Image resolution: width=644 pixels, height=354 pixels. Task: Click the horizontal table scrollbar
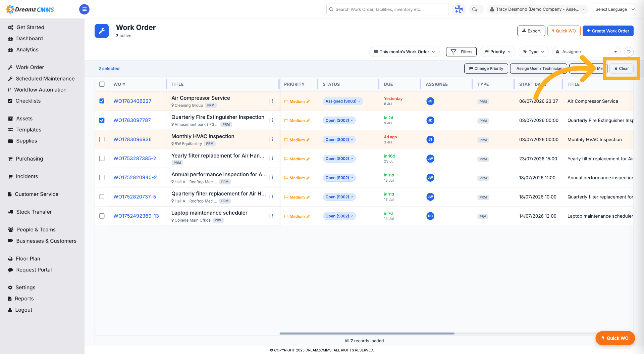pos(367,334)
